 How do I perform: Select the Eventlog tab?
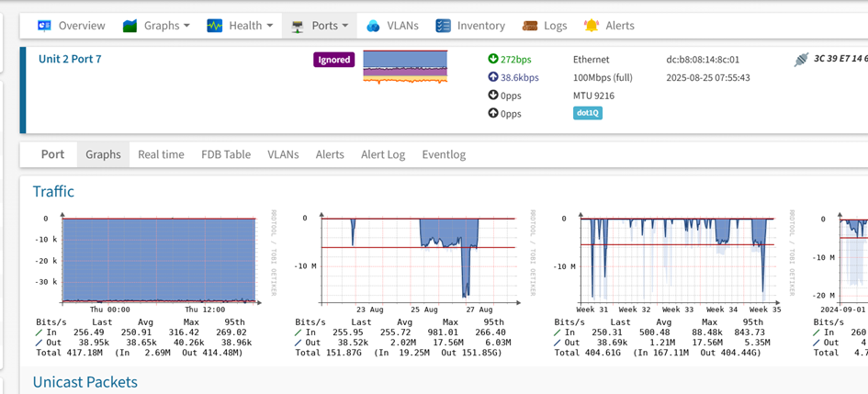click(x=444, y=154)
